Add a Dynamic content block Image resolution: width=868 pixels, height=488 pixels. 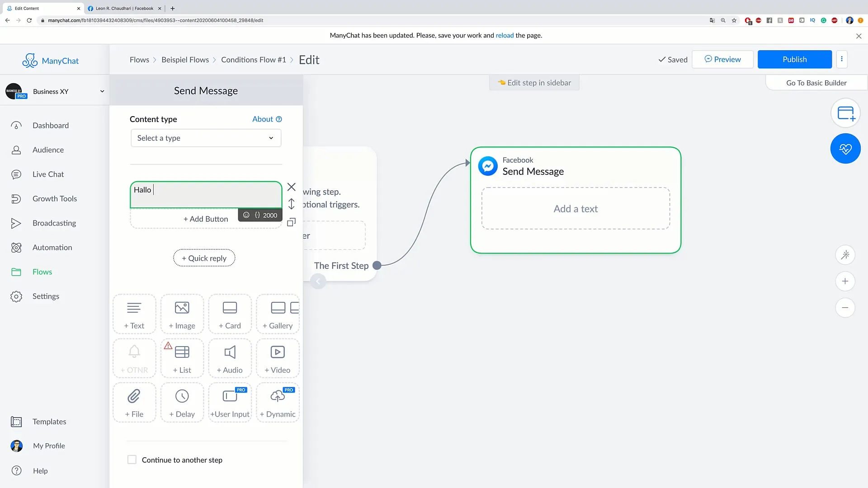(278, 403)
